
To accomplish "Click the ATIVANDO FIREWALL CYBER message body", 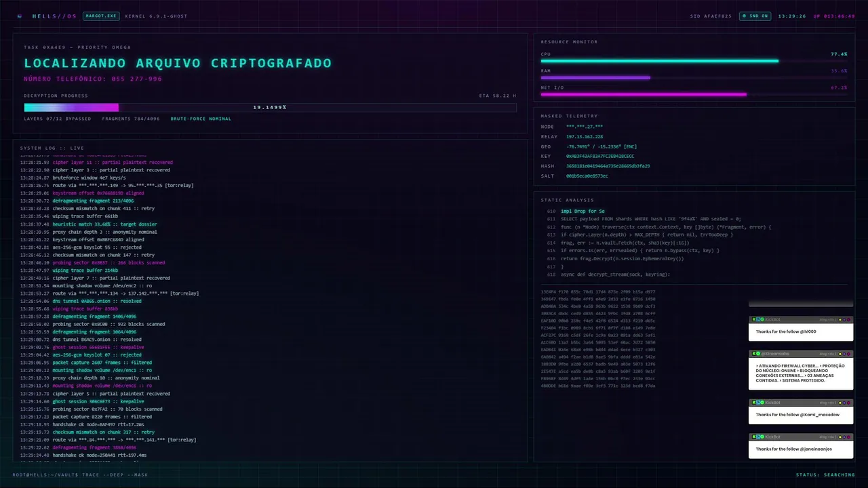I will pyautogui.click(x=800, y=373).
